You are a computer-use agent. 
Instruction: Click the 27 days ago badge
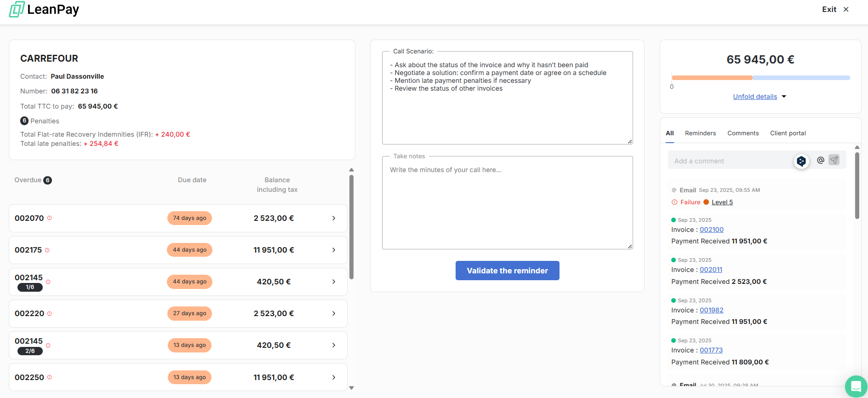189,313
